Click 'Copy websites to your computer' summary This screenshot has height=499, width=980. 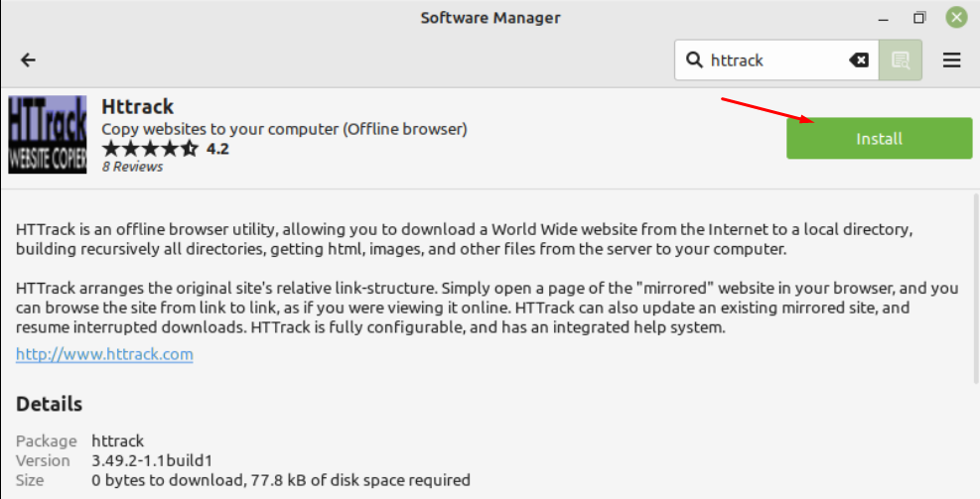click(284, 129)
